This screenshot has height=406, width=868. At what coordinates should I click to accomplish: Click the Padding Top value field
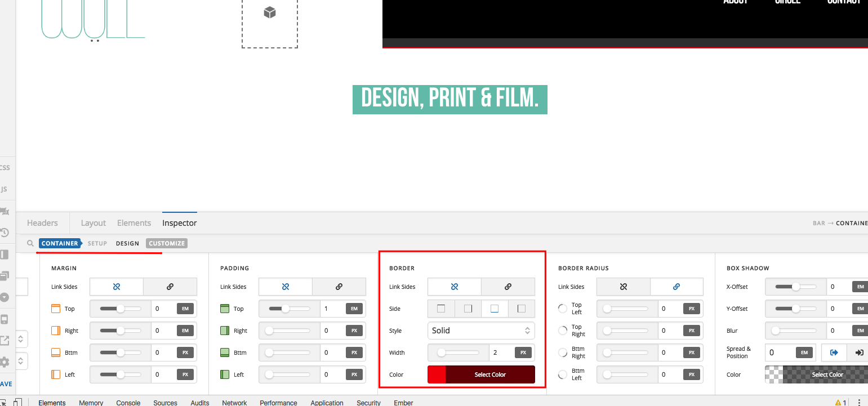point(332,309)
